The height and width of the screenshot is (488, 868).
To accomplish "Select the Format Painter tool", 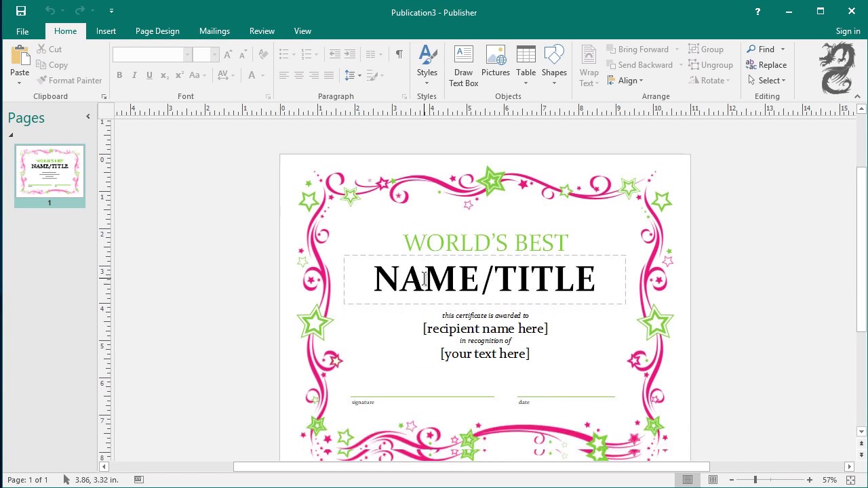I will [69, 81].
